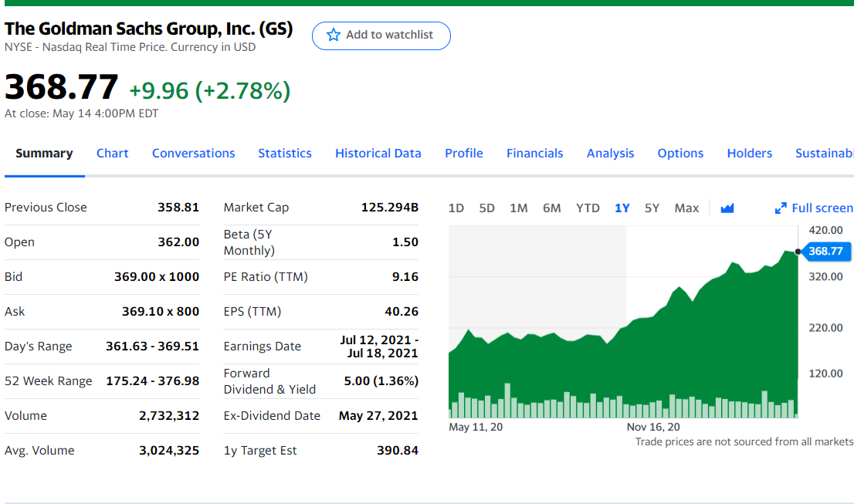Select the 5Y chart range
Viewport: 854px width, 504px height.
pyautogui.click(x=652, y=208)
